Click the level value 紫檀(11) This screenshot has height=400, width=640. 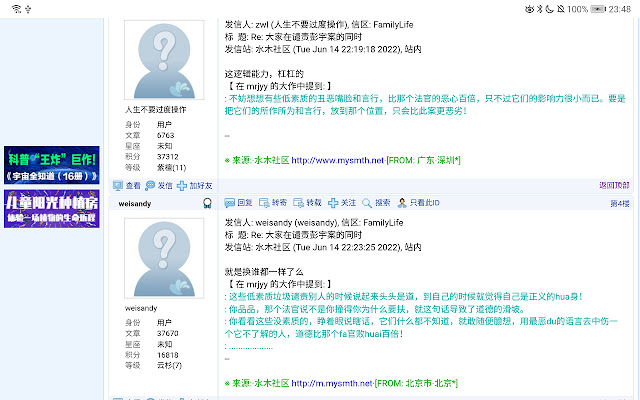click(171, 167)
